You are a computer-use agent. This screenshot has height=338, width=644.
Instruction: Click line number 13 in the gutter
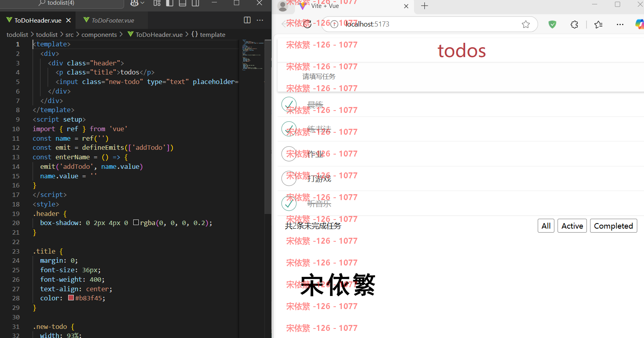(16, 157)
